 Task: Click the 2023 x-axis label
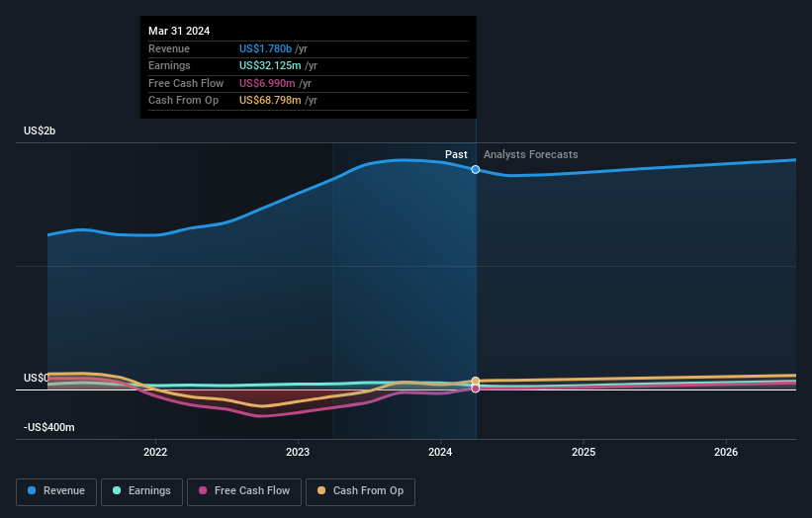tap(298, 453)
